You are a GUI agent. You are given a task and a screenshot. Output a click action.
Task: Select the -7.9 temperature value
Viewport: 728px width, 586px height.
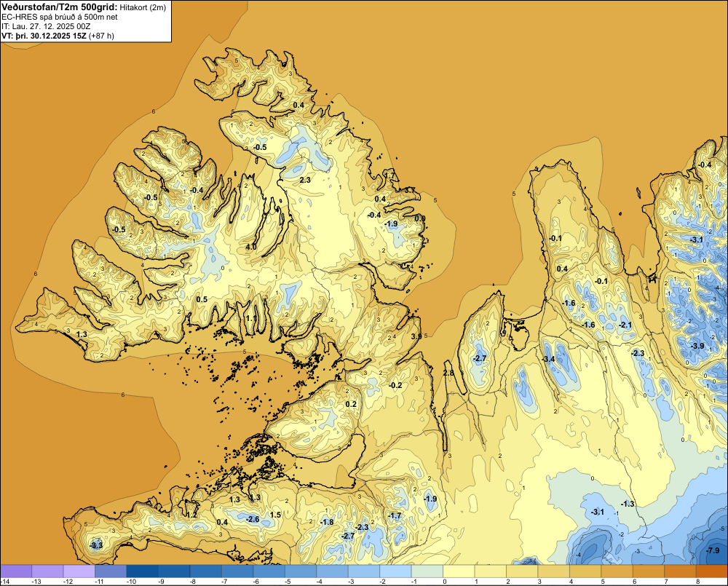coord(713,551)
